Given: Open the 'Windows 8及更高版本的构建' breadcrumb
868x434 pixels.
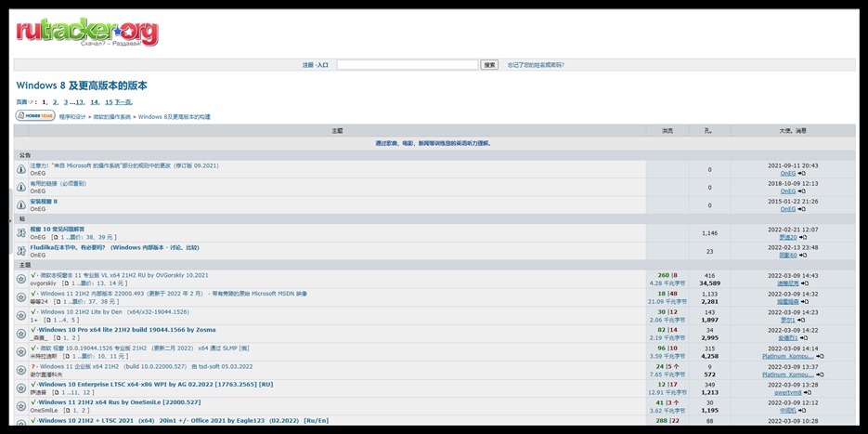Looking at the screenshot, I should pyautogui.click(x=175, y=117).
